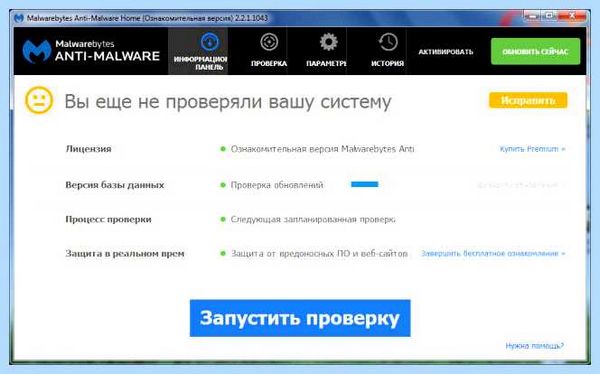Click the Процесс проверки label
The image size is (600, 374).
[108, 219]
